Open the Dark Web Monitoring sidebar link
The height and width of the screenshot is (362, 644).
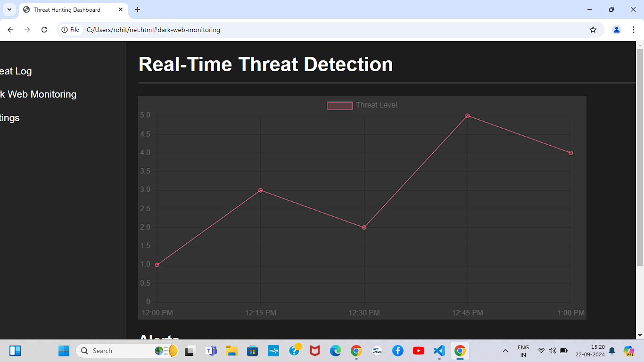tap(38, 94)
